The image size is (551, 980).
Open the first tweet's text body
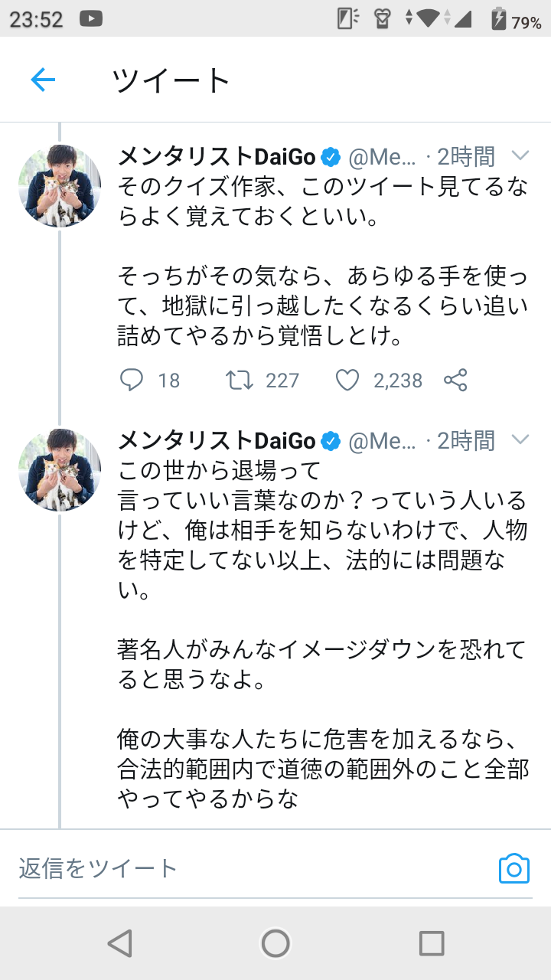(x=321, y=260)
